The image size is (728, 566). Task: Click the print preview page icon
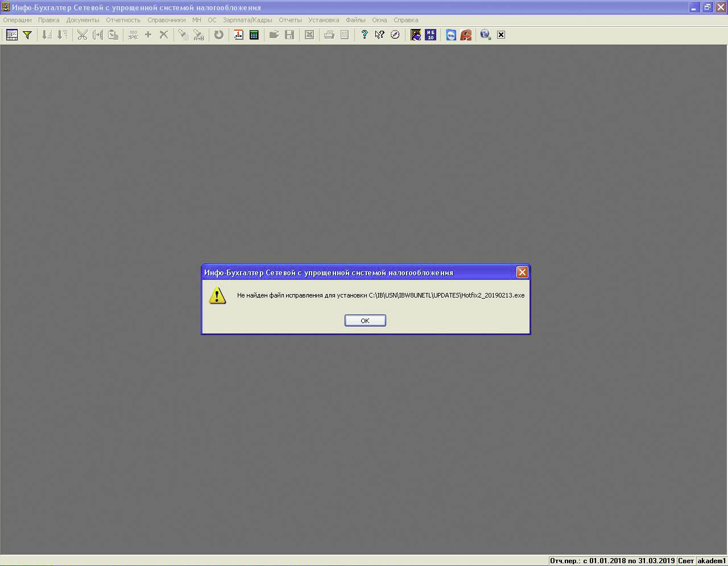point(345,35)
